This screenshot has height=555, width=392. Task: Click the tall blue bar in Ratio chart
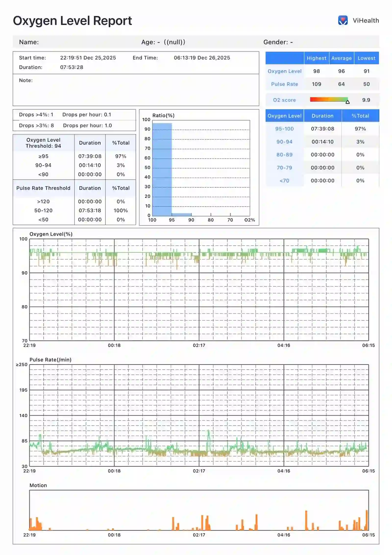tap(162, 169)
